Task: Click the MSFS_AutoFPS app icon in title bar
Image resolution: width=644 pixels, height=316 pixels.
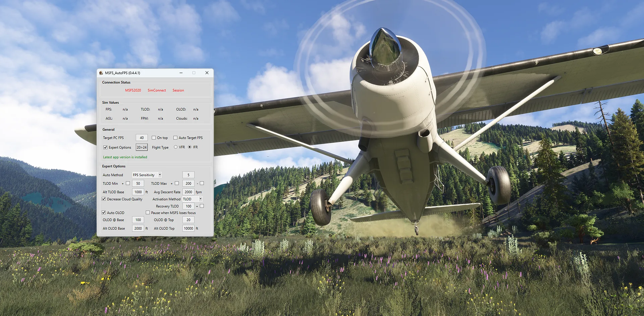Action: [x=101, y=73]
